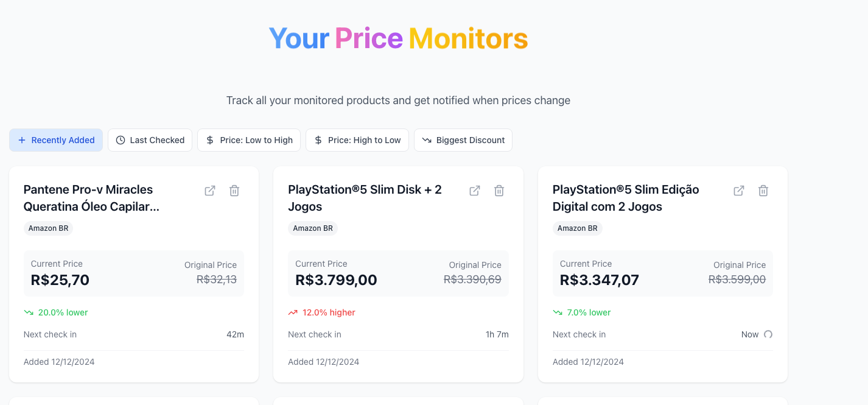The height and width of the screenshot is (405, 868).
Task: Sort by Biggest Discount
Action: click(x=463, y=140)
